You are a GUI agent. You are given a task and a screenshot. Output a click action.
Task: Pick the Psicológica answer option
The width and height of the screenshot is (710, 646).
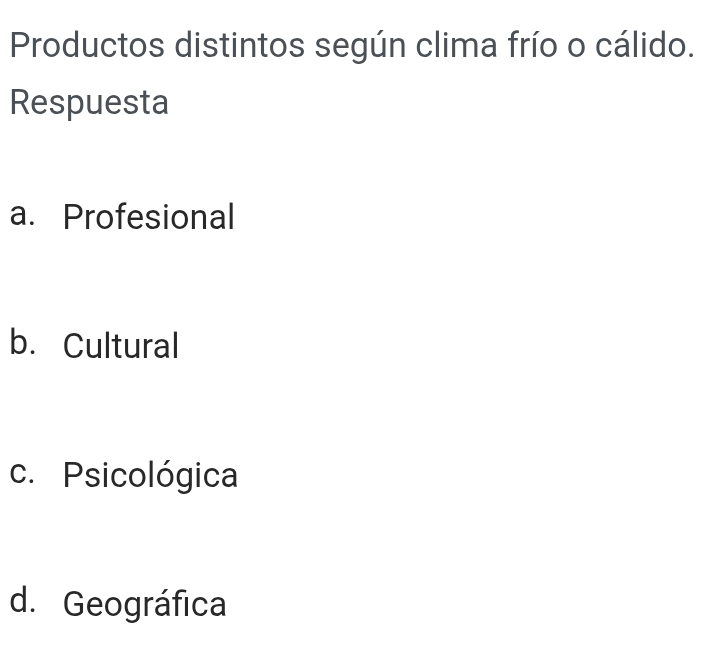[x=150, y=476]
